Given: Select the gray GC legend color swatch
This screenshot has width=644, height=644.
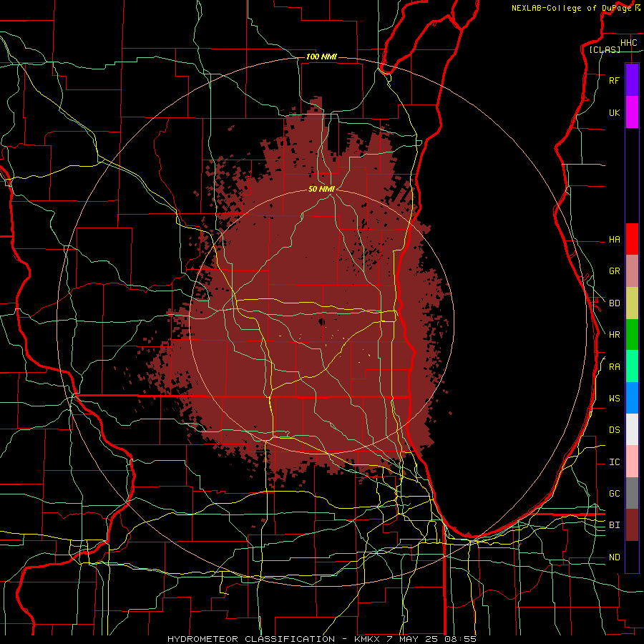Looking at the screenshot, I should coord(632,493).
